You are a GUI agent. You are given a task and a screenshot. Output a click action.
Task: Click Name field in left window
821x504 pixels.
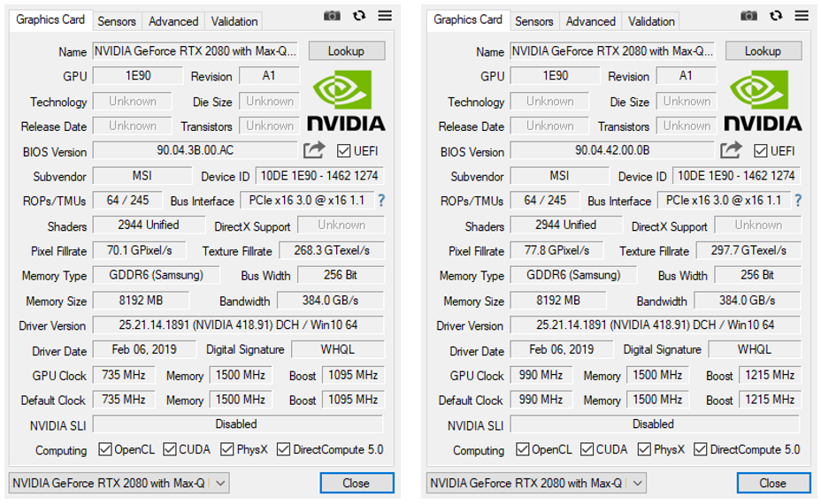click(196, 50)
